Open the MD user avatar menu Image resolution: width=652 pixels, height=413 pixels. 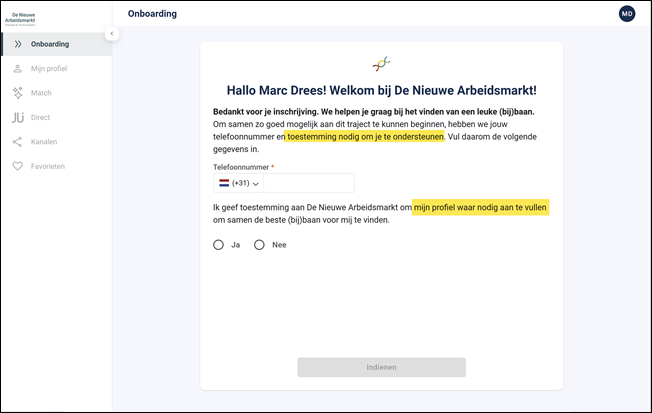point(627,14)
